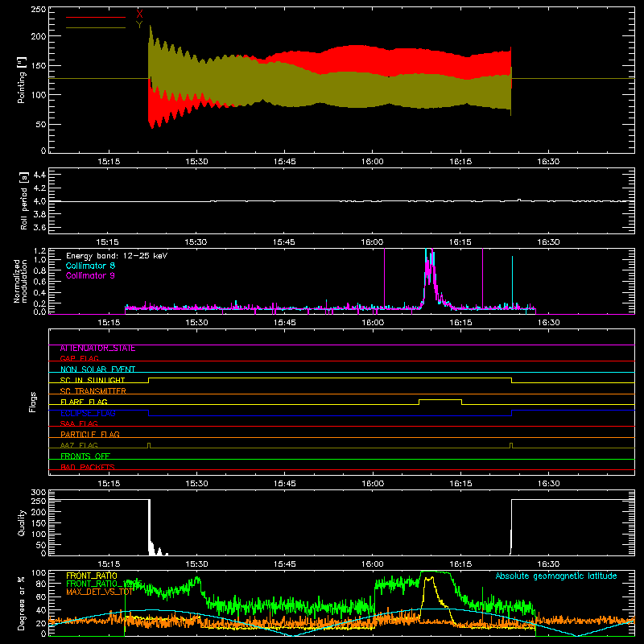This screenshot has height=644, width=644.
Task: Click the 1.2 tick on modulation axis
Action: pyautogui.click(x=39, y=251)
